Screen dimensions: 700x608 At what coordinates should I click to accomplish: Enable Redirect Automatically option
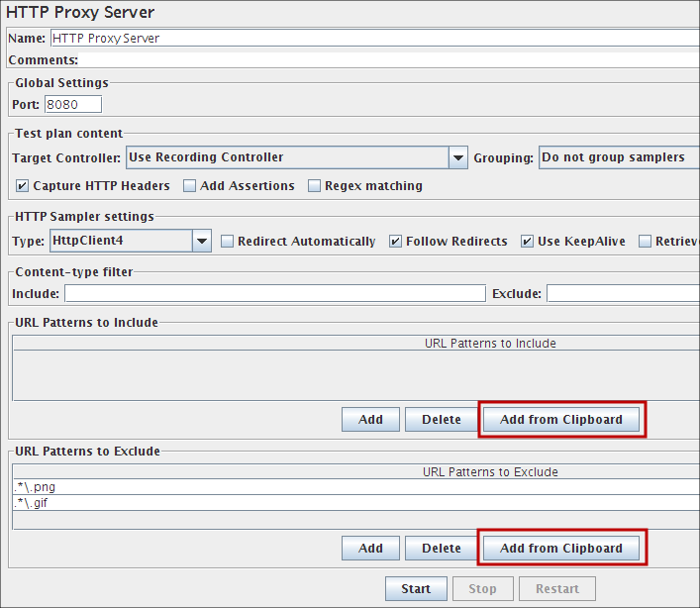(x=228, y=242)
